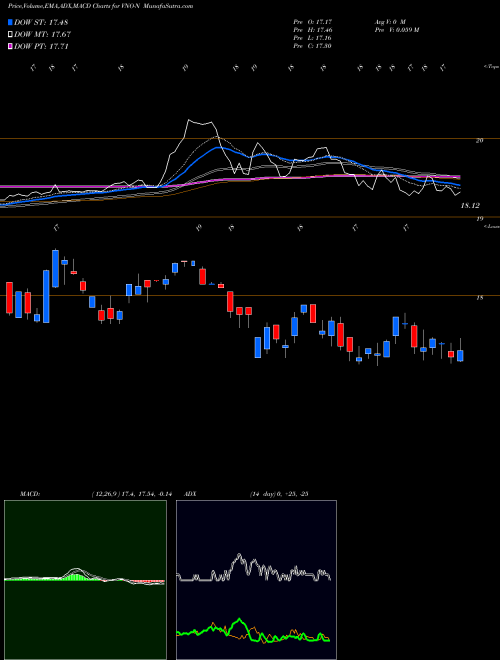Click the 18 axis label on candlestick chart

coord(479,298)
